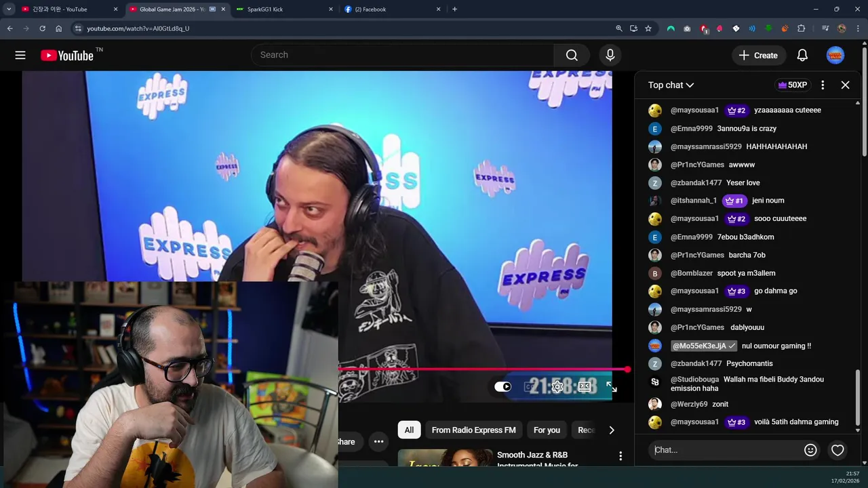Send a heart reaction in chat
This screenshot has height=488, width=868.
click(x=837, y=450)
